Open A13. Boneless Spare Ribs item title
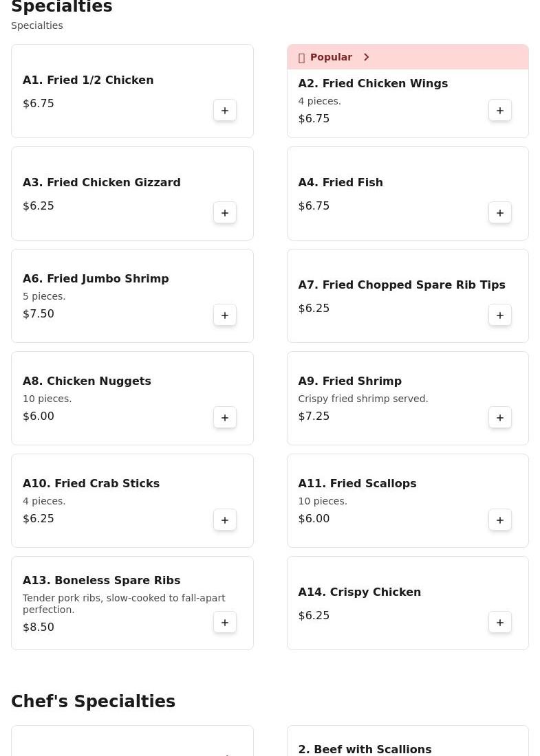Screen dimensions: 540x756 pos(101,580)
